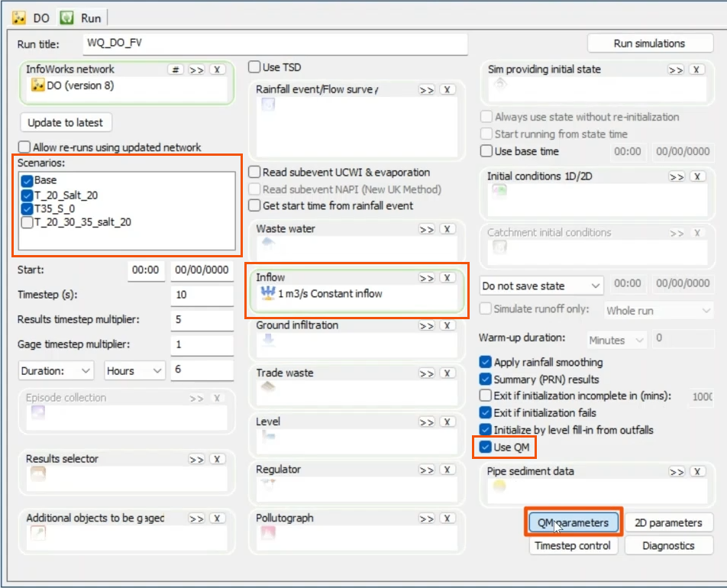This screenshot has height=588, width=727.
Task: Select the Trade waste event icon
Action: coord(269,386)
